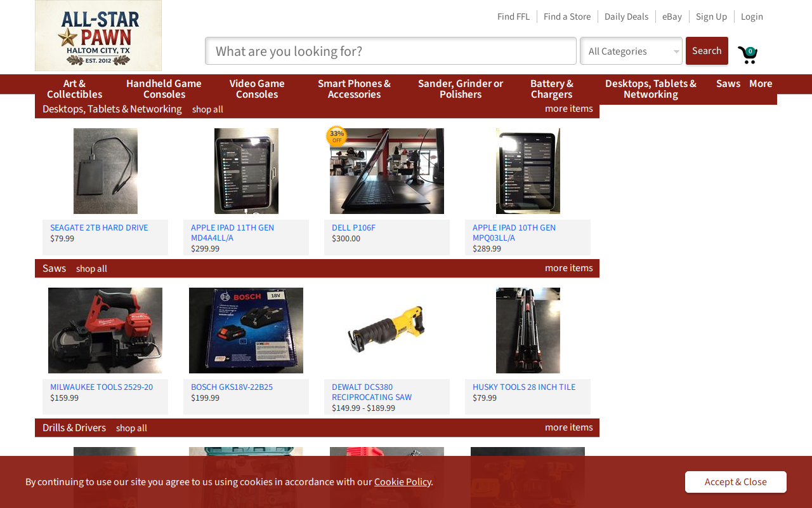Open the Milwaukee Tools 2529-20 link
The width and height of the screenshot is (812, 508).
click(101, 387)
